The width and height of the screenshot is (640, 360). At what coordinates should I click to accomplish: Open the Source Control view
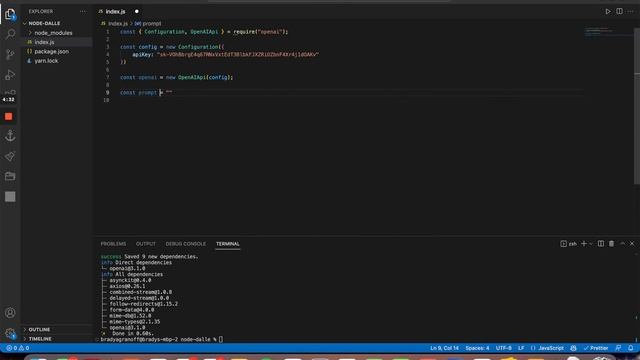(10, 54)
